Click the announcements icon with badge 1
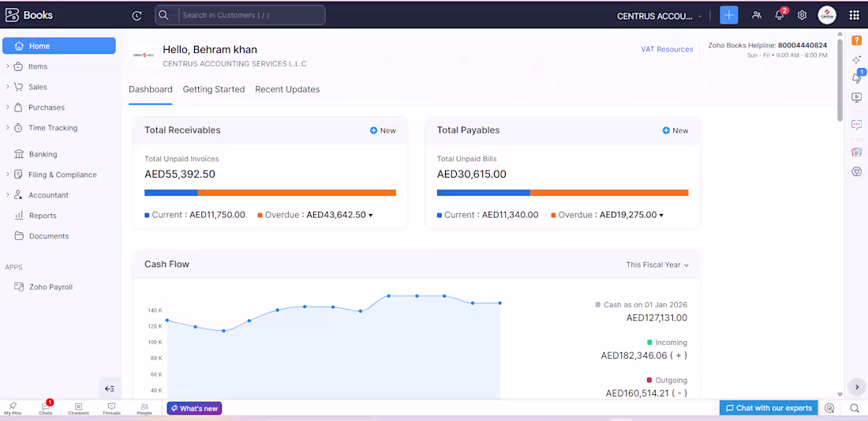Viewport: 868px width, 421px height. tap(857, 77)
